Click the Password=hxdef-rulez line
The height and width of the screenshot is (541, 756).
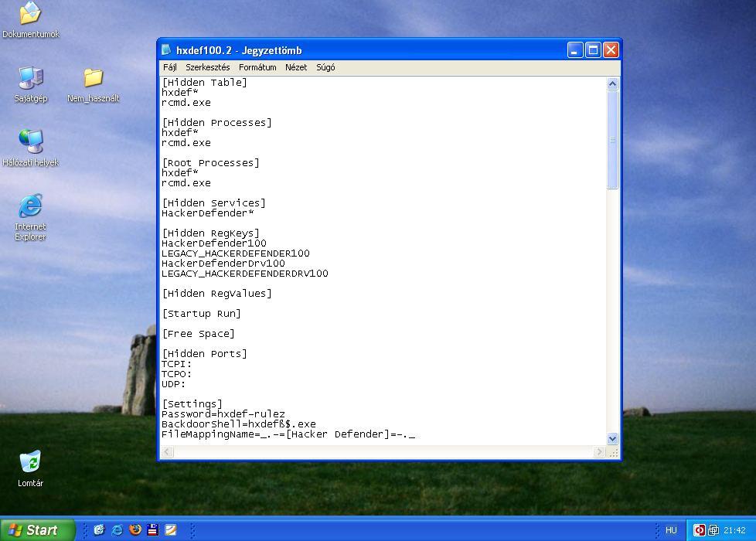223,414
